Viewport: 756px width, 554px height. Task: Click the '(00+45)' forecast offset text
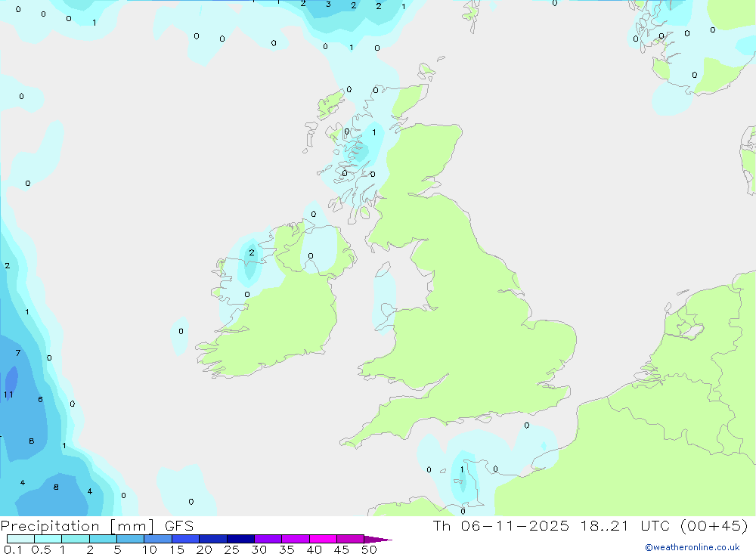coord(714,526)
